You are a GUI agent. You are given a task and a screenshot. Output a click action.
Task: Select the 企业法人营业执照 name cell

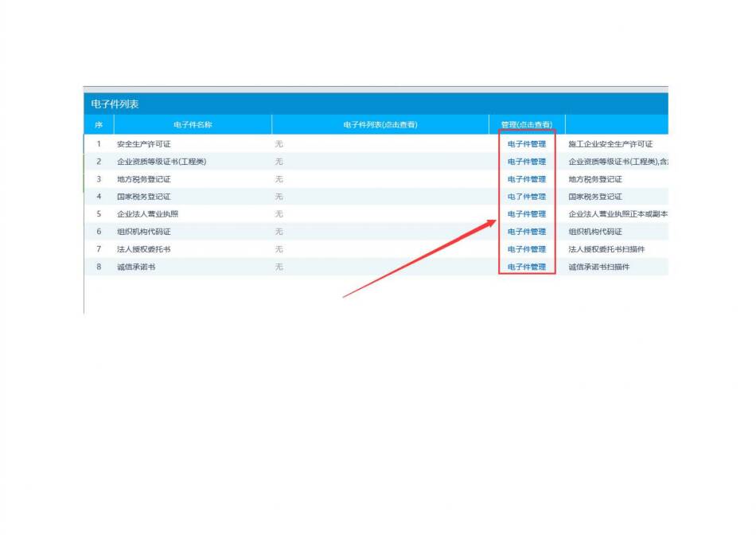(148, 214)
